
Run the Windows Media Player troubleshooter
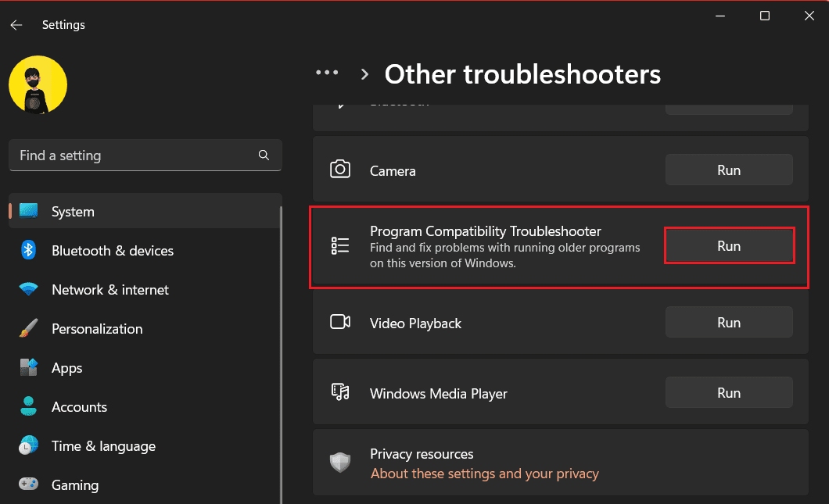tap(729, 392)
